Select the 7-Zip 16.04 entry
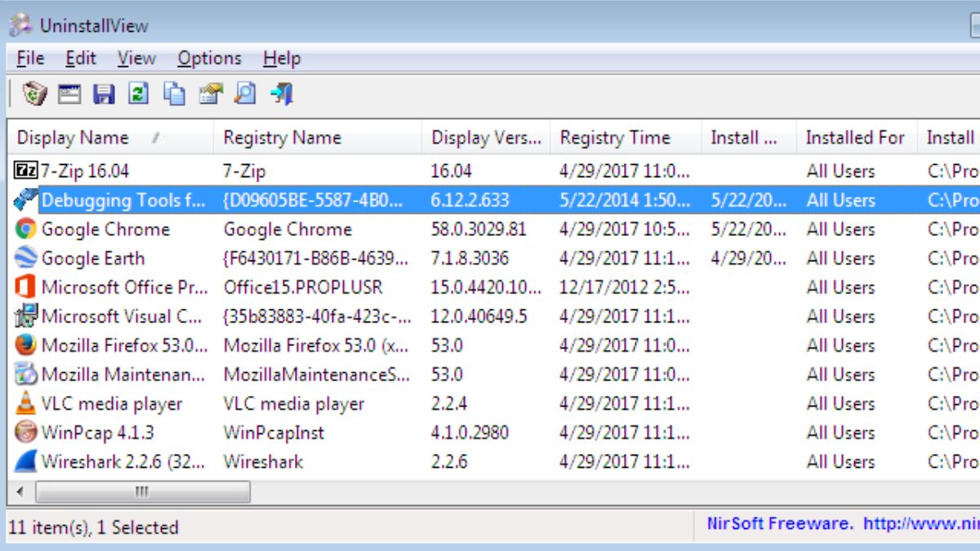This screenshot has width=980, height=551. [85, 171]
